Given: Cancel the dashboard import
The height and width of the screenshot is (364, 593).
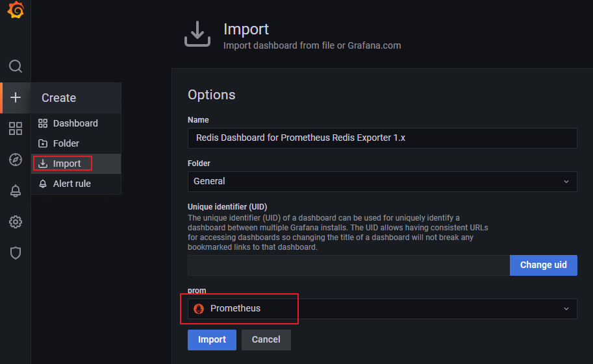Looking at the screenshot, I should (x=266, y=339).
